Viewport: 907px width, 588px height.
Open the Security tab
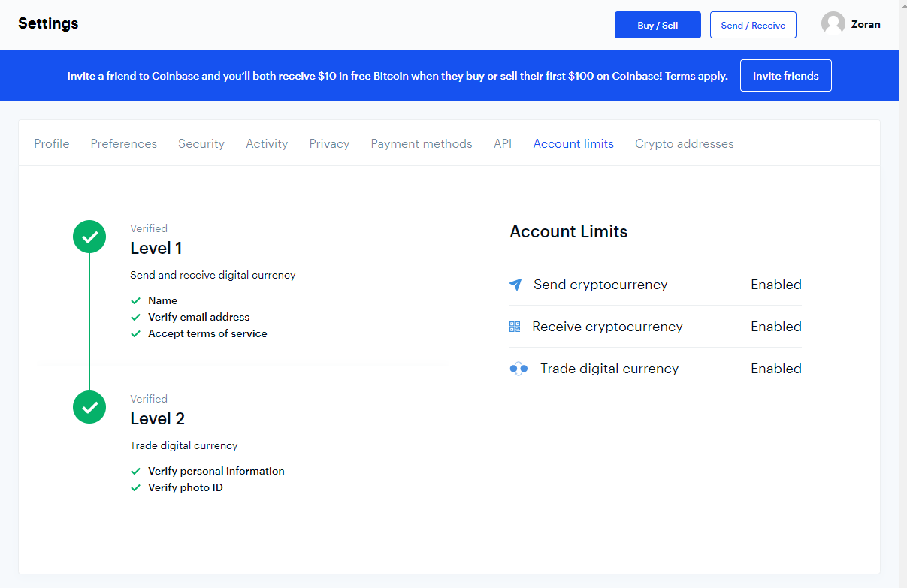[x=201, y=143]
